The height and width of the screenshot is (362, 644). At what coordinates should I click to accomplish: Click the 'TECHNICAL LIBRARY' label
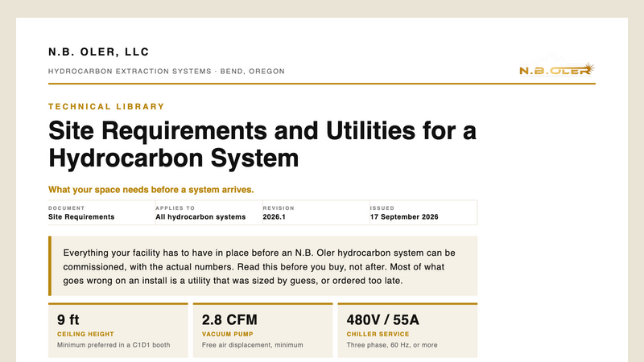point(106,107)
